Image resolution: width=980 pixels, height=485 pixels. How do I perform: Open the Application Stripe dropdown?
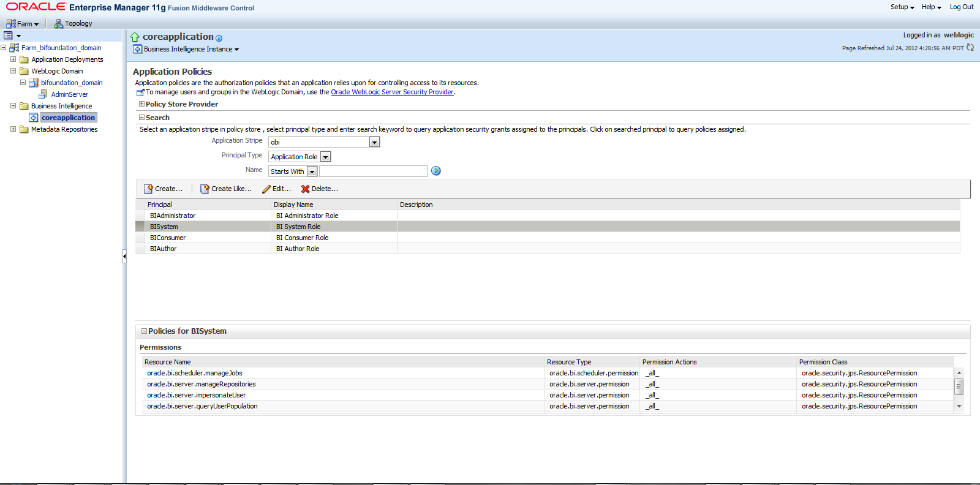(x=374, y=142)
